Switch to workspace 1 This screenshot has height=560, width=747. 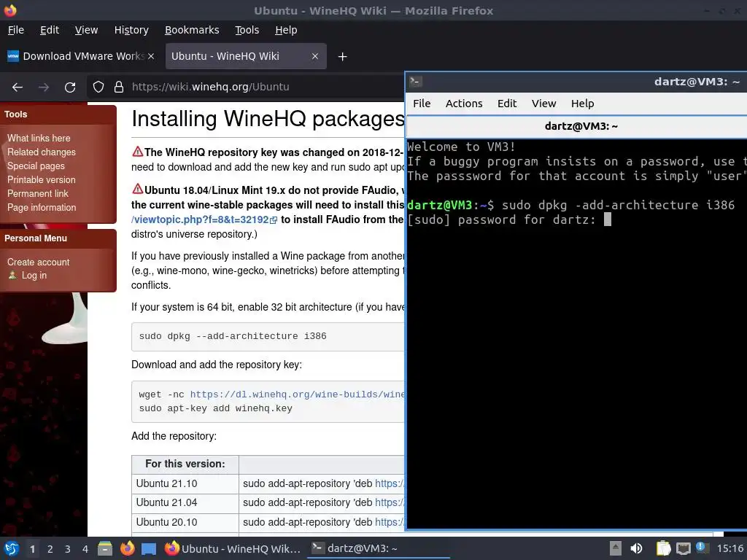pyautogui.click(x=32, y=549)
